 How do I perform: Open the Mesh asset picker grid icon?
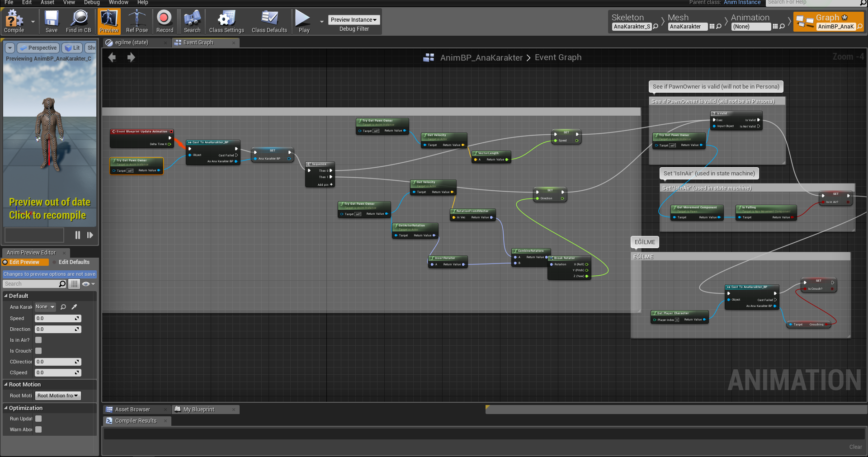(x=712, y=27)
